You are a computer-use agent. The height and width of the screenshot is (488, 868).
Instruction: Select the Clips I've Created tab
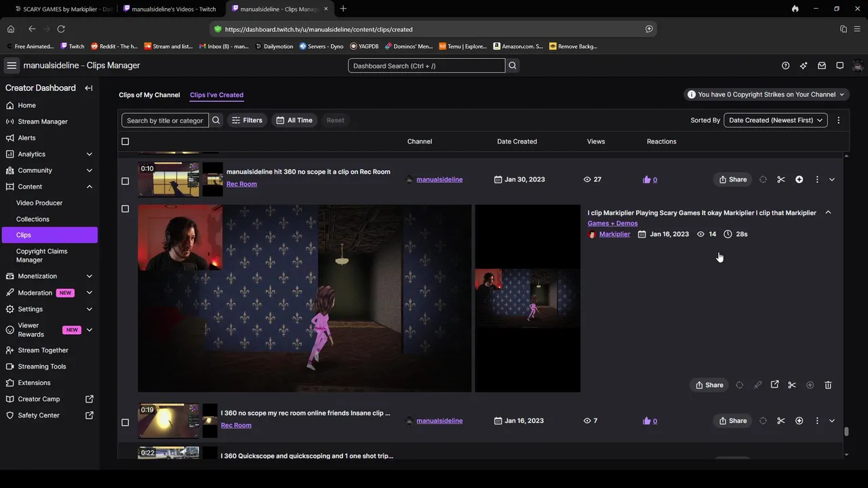click(216, 95)
